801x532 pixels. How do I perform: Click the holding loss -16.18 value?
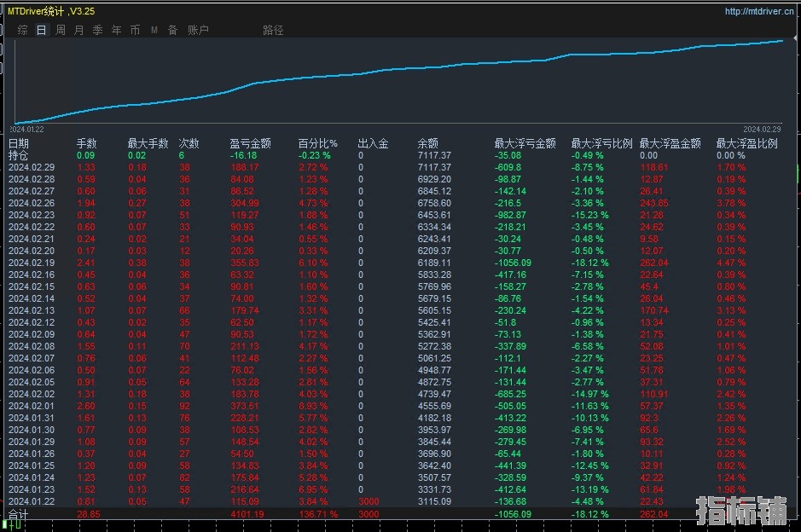point(243,155)
